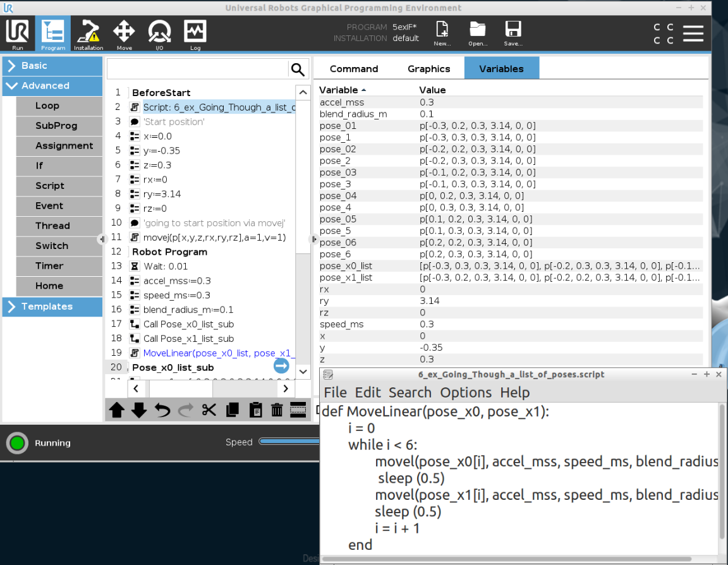Adjust the Speed slider
This screenshot has width=728, height=565.
[x=289, y=442]
